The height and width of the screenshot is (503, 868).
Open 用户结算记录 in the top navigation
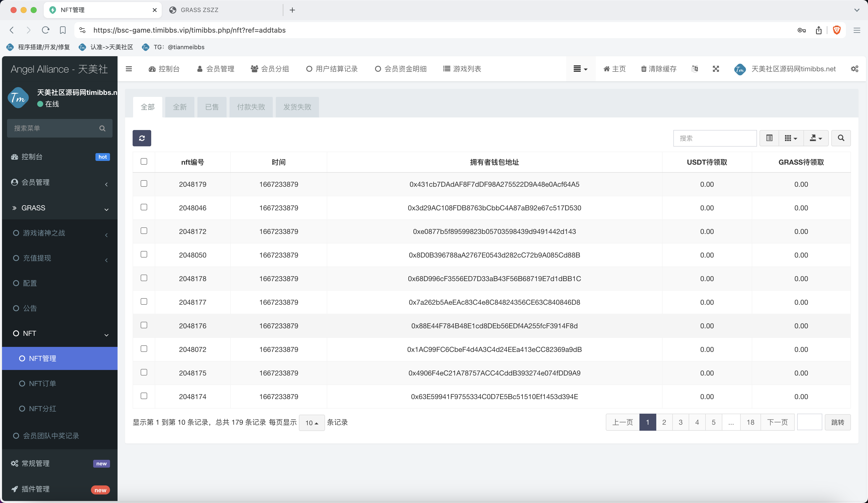point(332,69)
